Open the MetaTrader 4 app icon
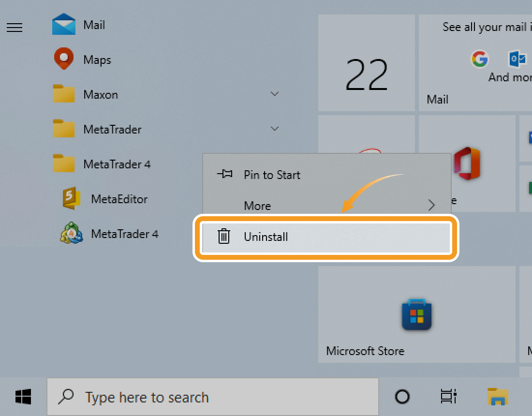This screenshot has height=416, width=532. tap(72, 234)
